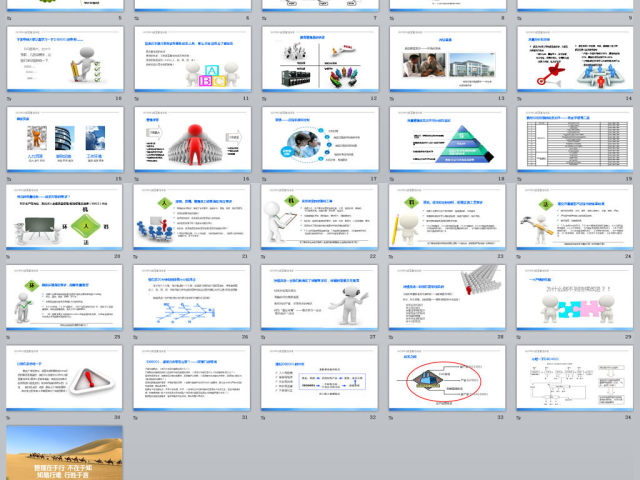Open slide 26 with the fishbone diagram

point(192,299)
